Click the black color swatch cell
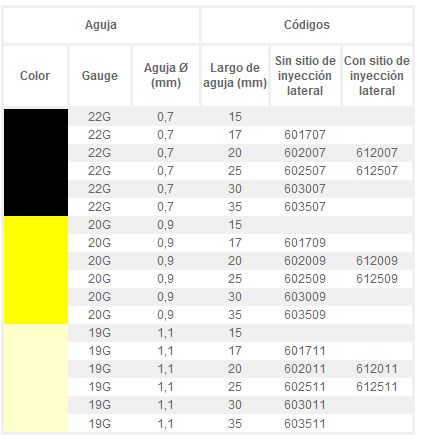 point(36,162)
